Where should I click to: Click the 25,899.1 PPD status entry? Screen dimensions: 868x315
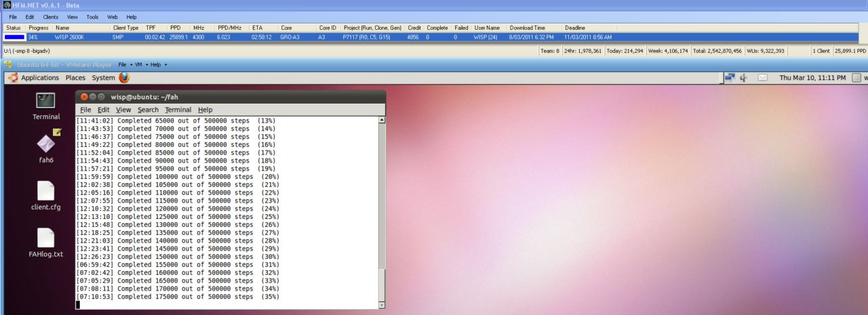850,51
